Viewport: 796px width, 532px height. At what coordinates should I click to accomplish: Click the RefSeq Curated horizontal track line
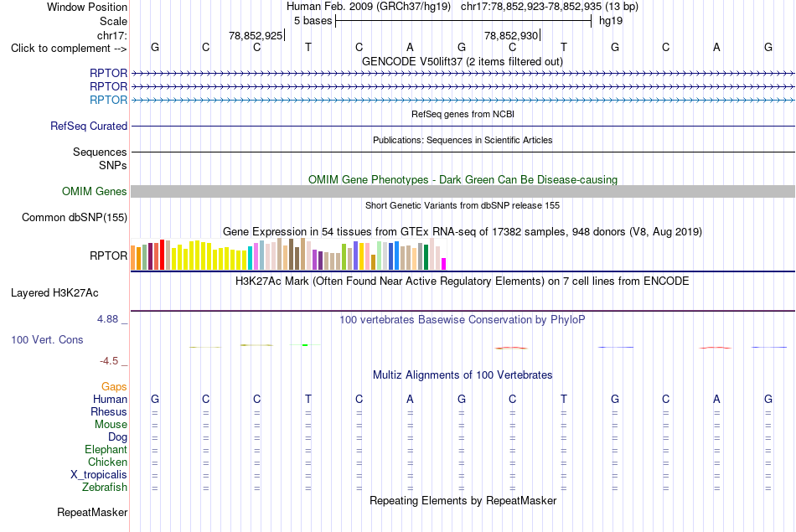click(463, 126)
